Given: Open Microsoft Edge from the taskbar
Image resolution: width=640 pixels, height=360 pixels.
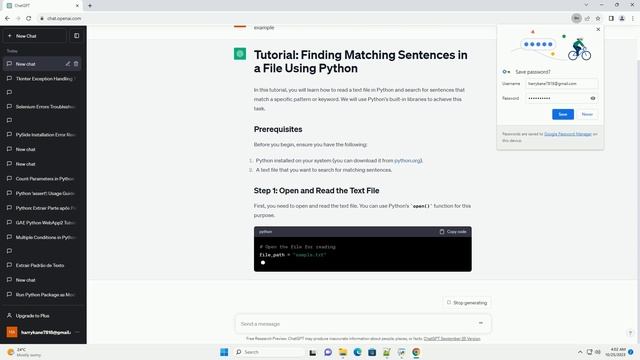Looking at the screenshot, I should pyautogui.click(x=357, y=352).
